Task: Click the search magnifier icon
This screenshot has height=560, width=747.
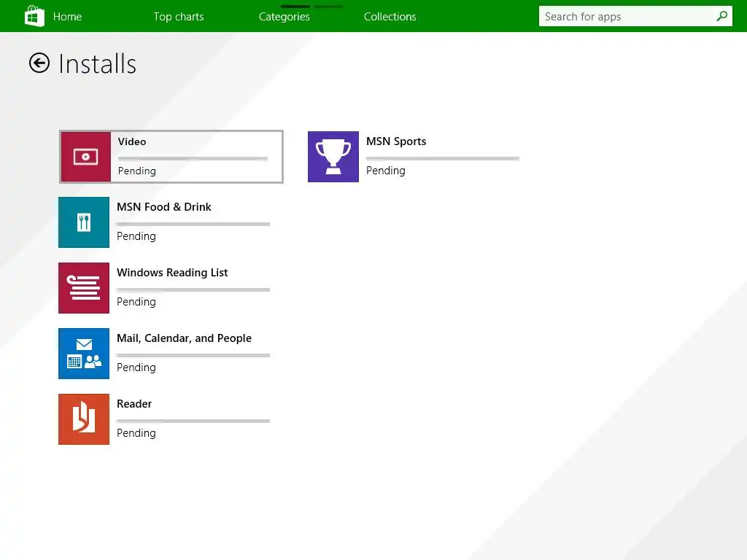Action: (x=721, y=16)
